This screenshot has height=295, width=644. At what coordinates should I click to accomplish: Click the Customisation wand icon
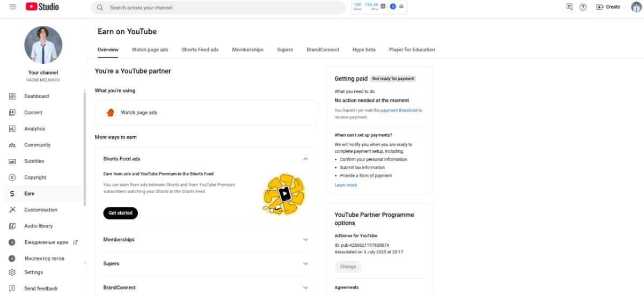click(x=12, y=210)
